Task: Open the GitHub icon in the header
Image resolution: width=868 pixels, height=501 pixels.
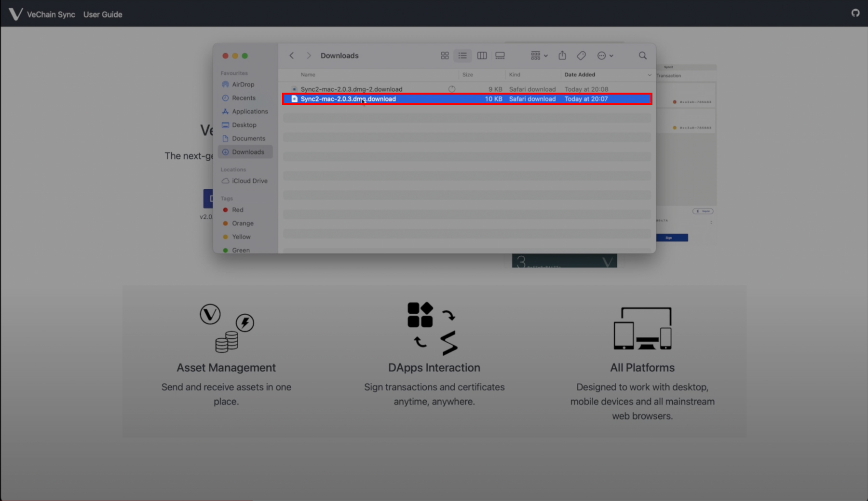Action: tap(855, 13)
